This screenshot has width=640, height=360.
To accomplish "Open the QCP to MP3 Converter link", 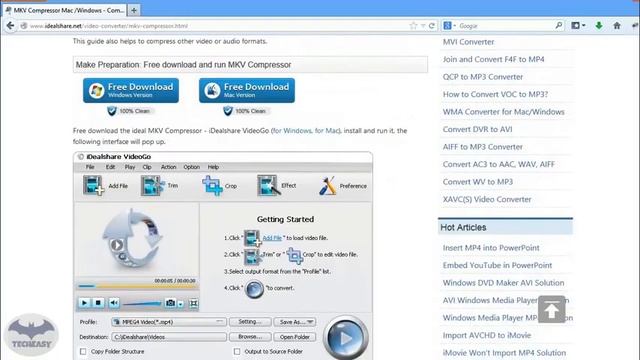I will tap(483, 77).
